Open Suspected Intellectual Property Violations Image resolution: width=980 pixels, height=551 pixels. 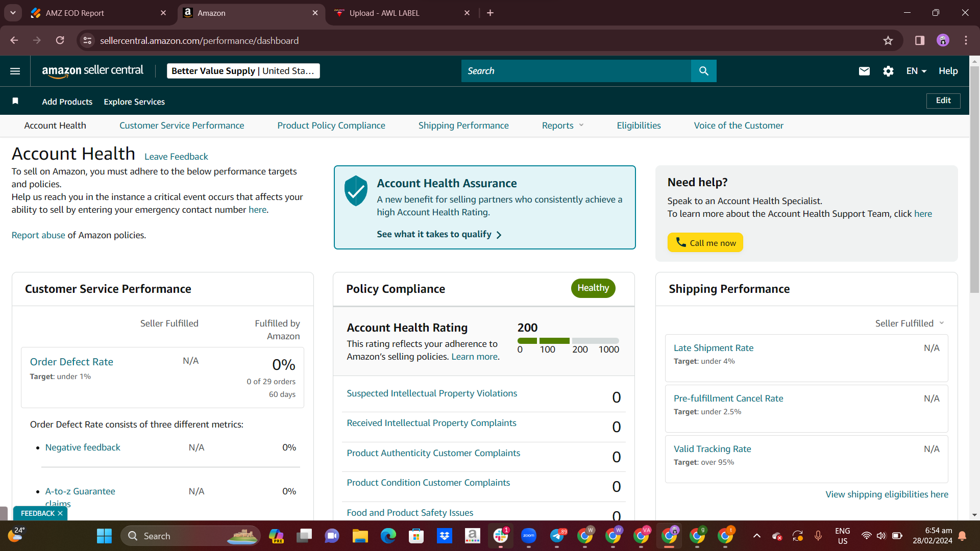tap(432, 393)
